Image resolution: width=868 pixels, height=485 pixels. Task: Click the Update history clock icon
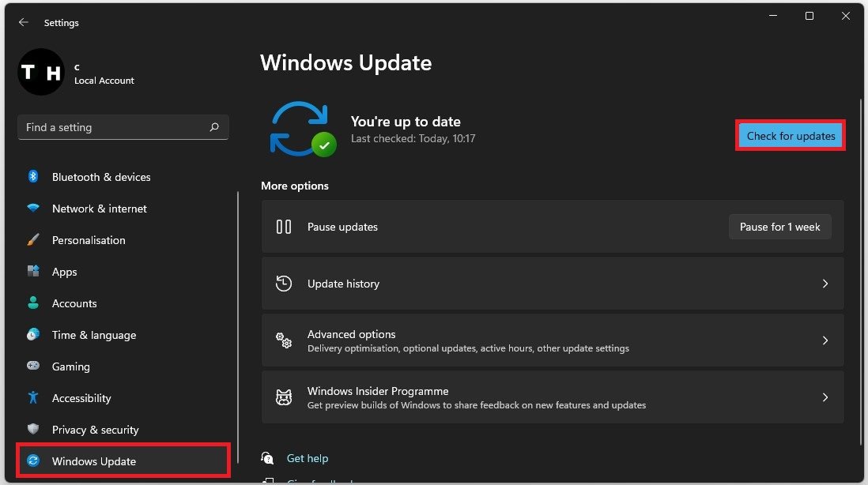(x=284, y=283)
